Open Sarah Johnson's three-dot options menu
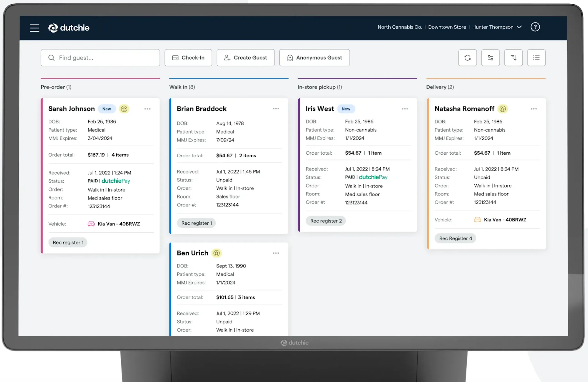 [x=147, y=109]
